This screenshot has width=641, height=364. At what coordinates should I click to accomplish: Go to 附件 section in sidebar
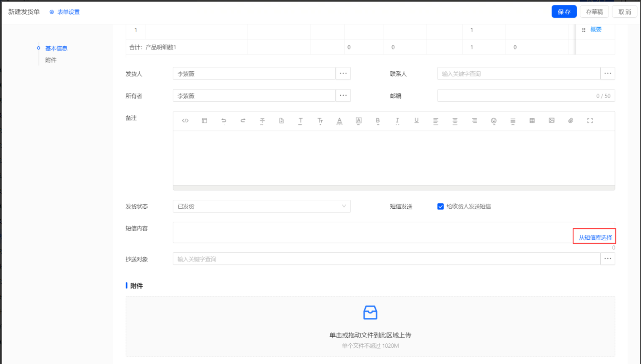[x=51, y=60]
